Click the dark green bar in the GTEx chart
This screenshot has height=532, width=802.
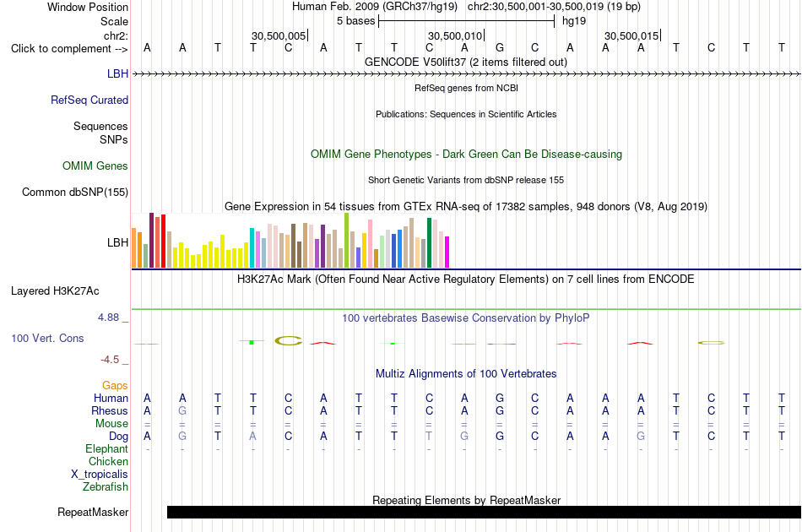click(429, 243)
